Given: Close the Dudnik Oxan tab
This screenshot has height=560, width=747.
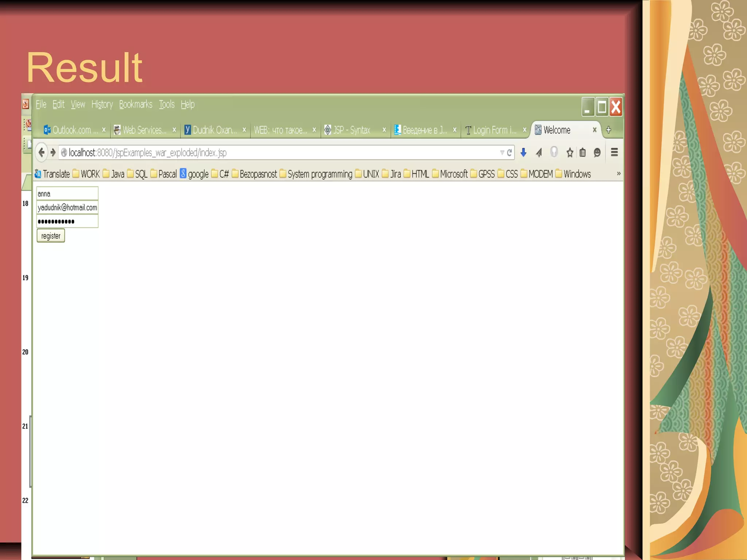Looking at the screenshot, I should pos(244,130).
